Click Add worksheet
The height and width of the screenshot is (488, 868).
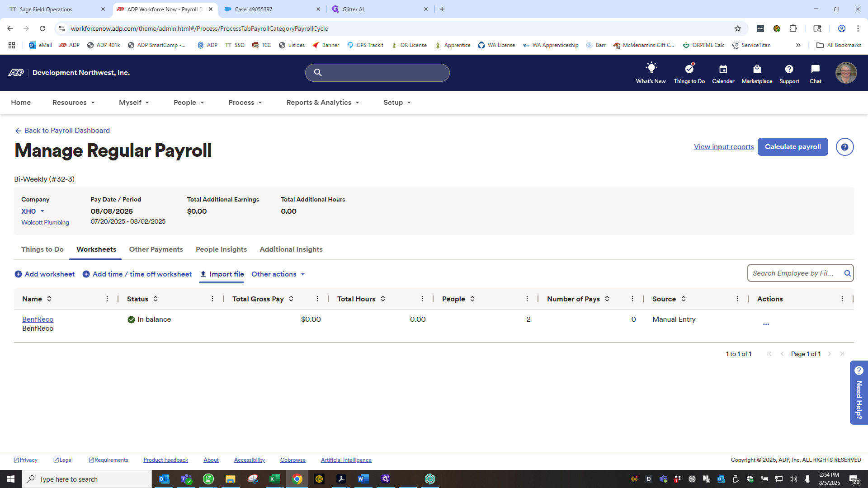coord(45,274)
